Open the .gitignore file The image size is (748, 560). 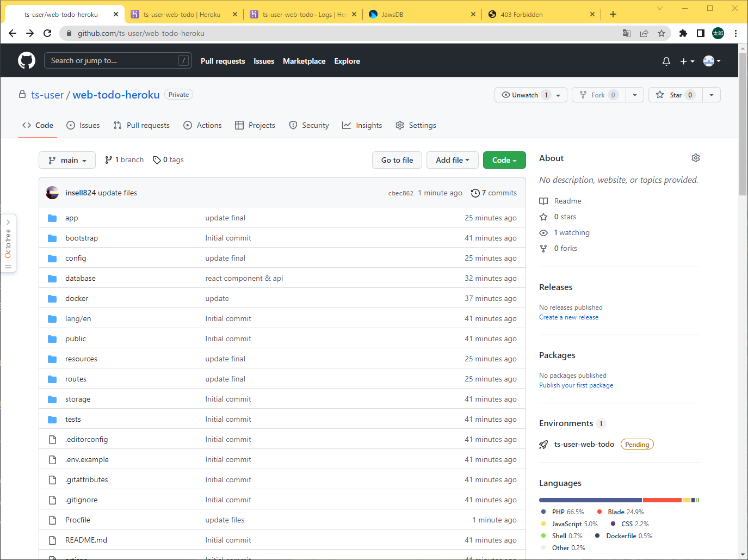[x=82, y=500]
